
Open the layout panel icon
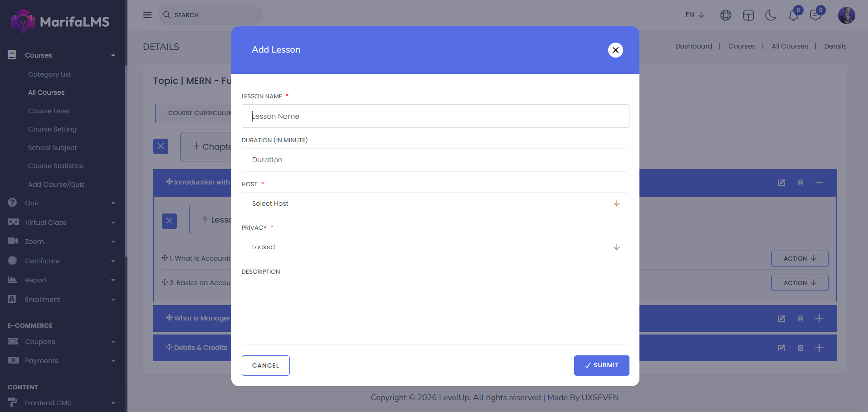point(748,15)
